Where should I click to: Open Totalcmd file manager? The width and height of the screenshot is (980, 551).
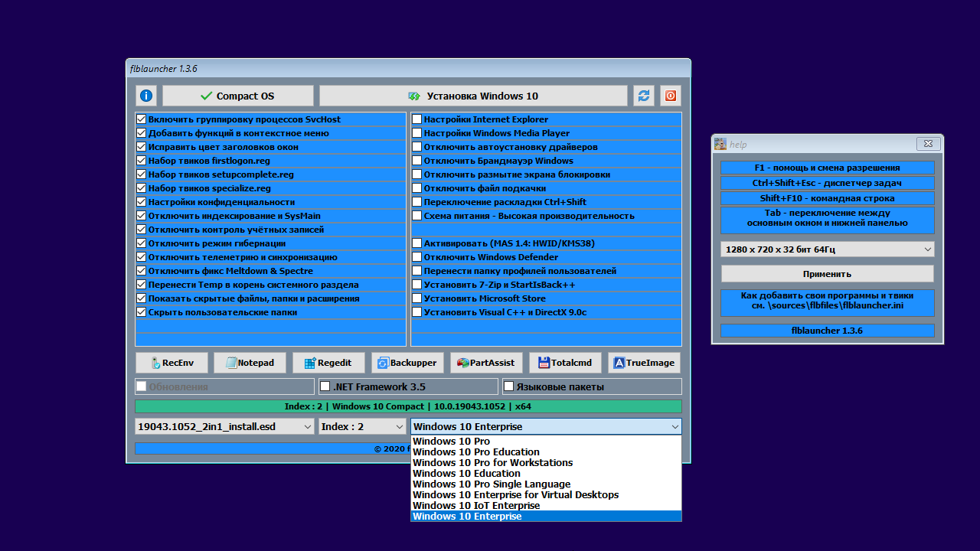point(565,363)
